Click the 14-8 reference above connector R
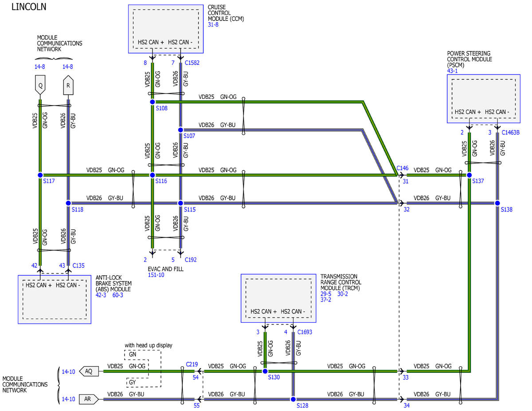Image resolution: width=532 pixels, height=411 pixels. click(x=68, y=67)
